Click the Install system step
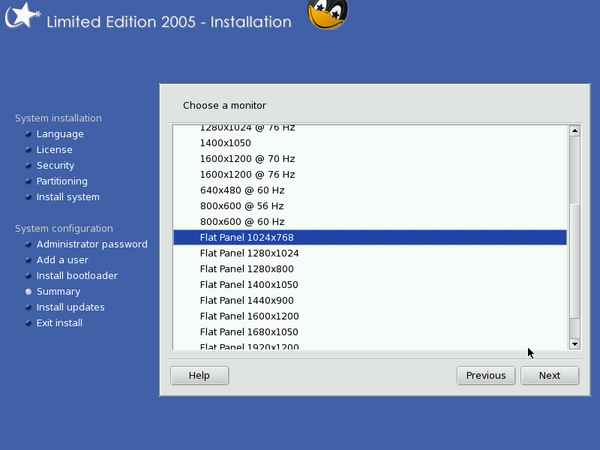Image resolution: width=600 pixels, height=450 pixels. [68, 197]
